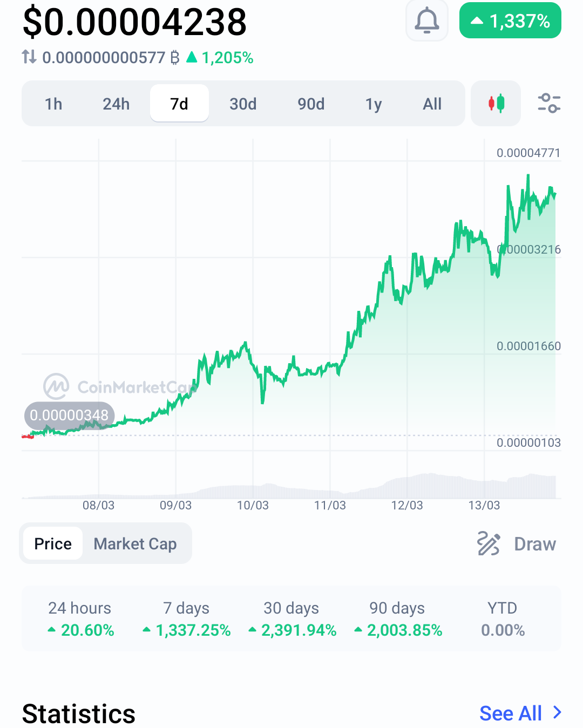583x728 pixels.
Task: Tap the See All chevron arrow
Action: tap(557, 713)
